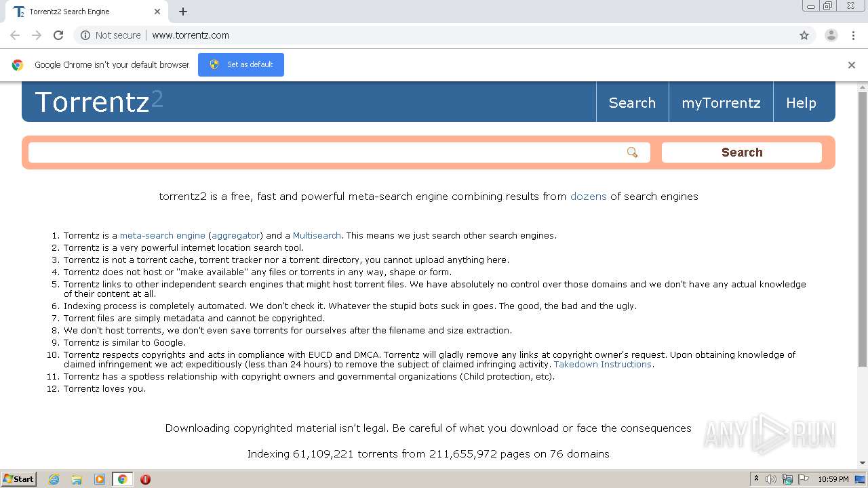Open Windows Media Player from taskbar
Screen dimensions: 868x488
(x=100, y=479)
